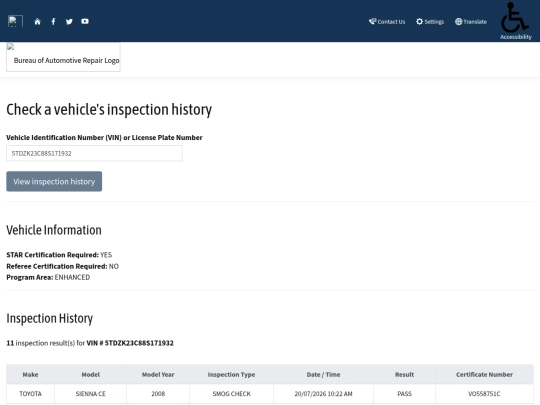540x405 pixels.
Task: Click the PASS result cell
Action: click(404, 394)
